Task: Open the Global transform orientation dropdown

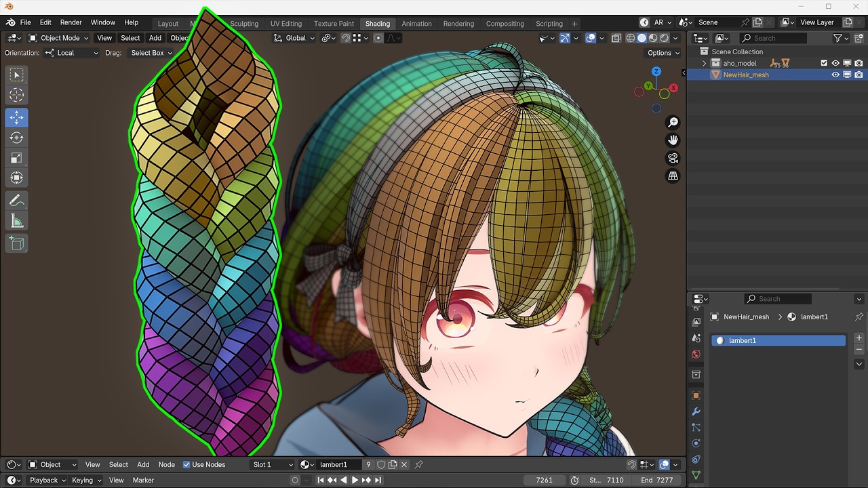Action: 295,38
